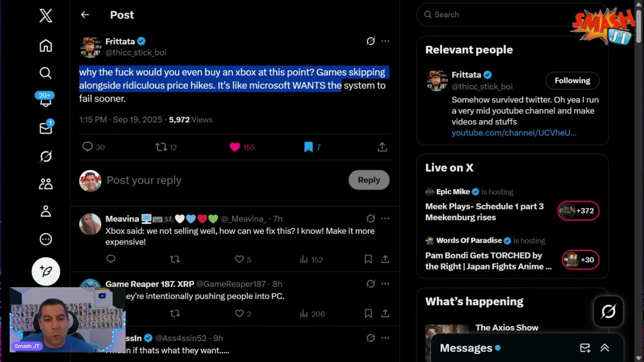Toggle bookmark on Frittata's post
644x362 pixels.
pyautogui.click(x=308, y=147)
